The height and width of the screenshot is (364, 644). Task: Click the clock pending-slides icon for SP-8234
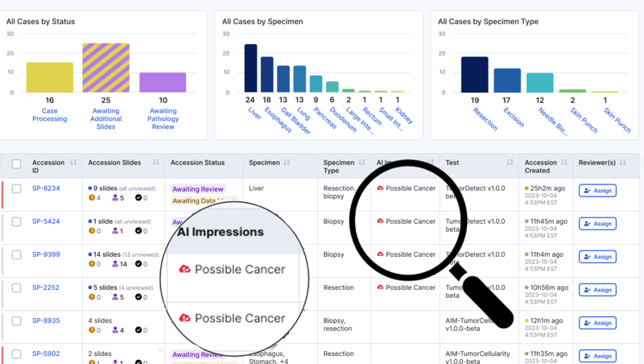[x=93, y=198]
